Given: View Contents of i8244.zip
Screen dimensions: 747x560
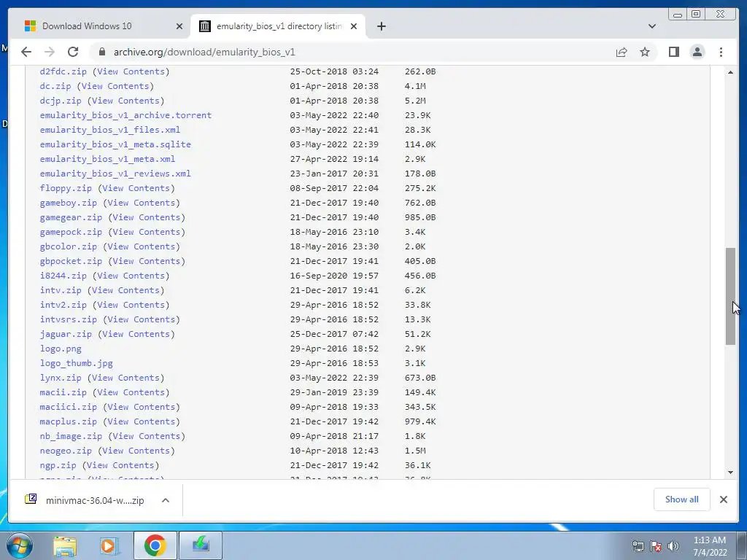Looking at the screenshot, I should click(131, 276).
